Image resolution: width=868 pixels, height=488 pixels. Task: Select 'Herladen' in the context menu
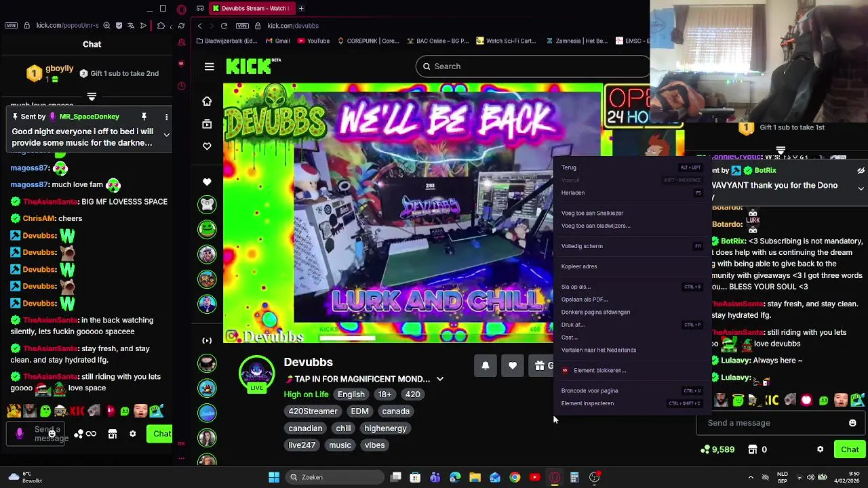coord(631,192)
